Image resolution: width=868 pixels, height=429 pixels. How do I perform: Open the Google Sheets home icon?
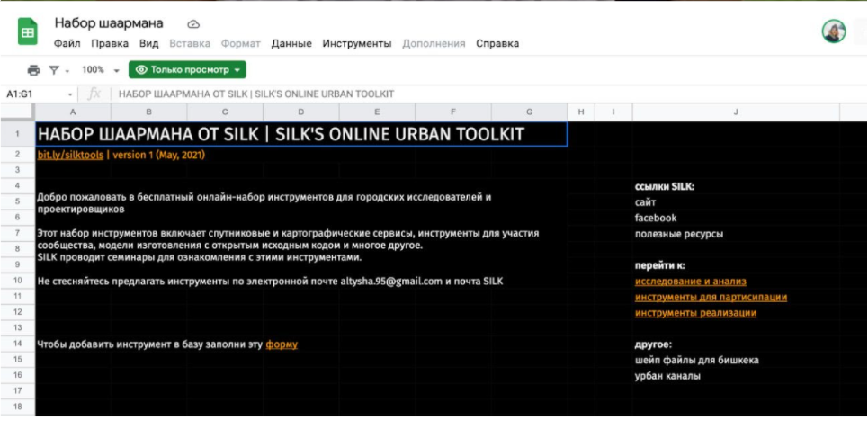point(27,31)
